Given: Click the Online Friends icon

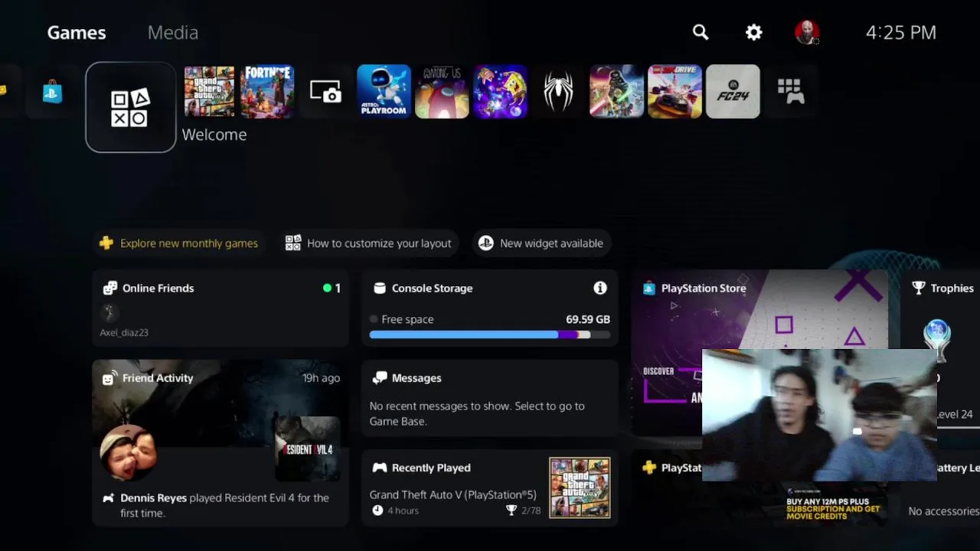Looking at the screenshot, I should (109, 288).
